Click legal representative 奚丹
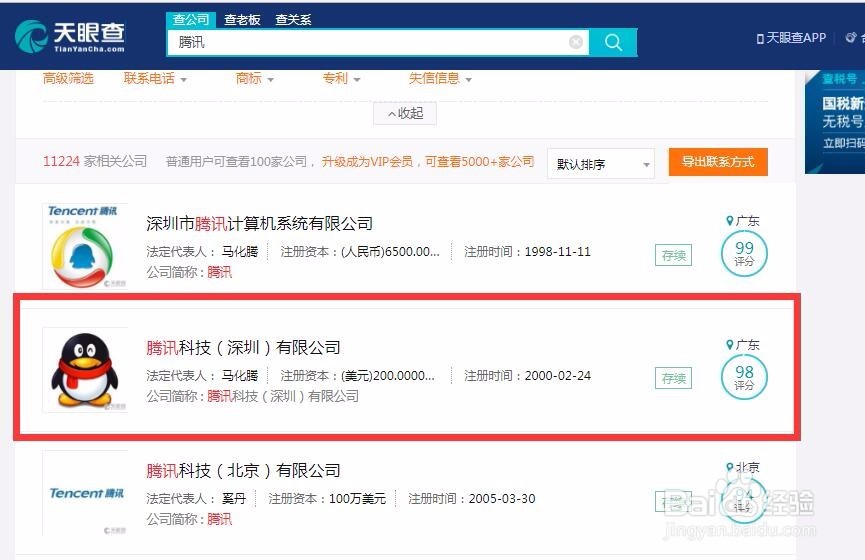Image resolution: width=865 pixels, height=560 pixels. click(x=234, y=499)
